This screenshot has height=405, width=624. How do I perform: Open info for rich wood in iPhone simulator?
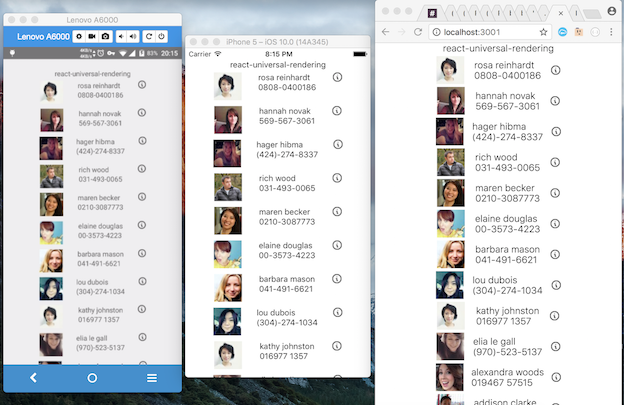(337, 178)
